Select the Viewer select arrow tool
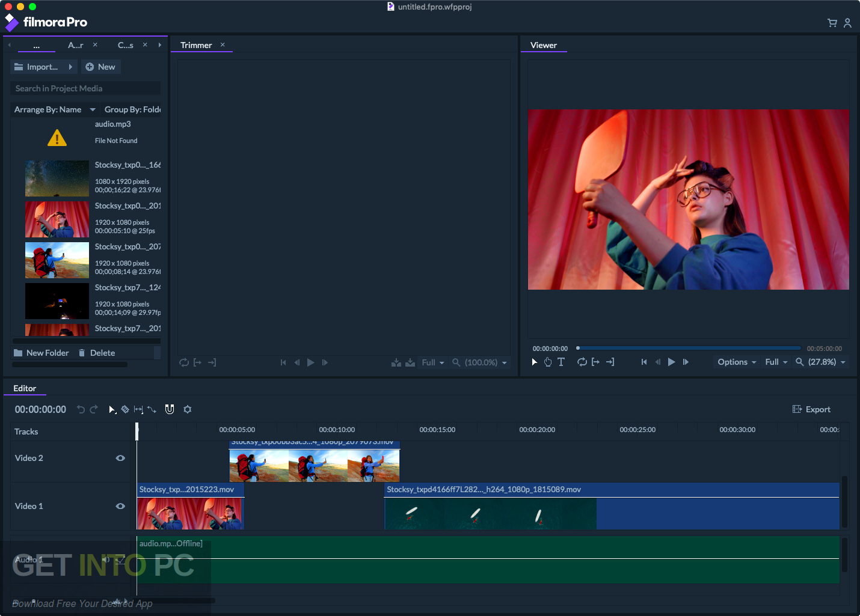The image size is (860, 616). click(534, 362)
